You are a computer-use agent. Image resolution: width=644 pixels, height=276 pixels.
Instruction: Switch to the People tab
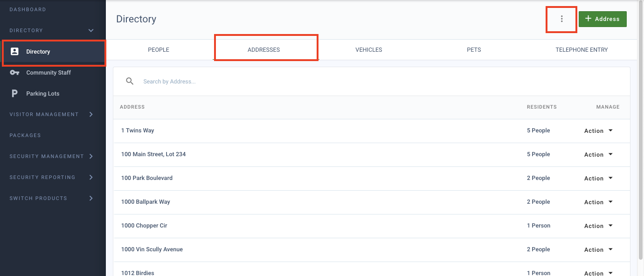pos(159,49)
